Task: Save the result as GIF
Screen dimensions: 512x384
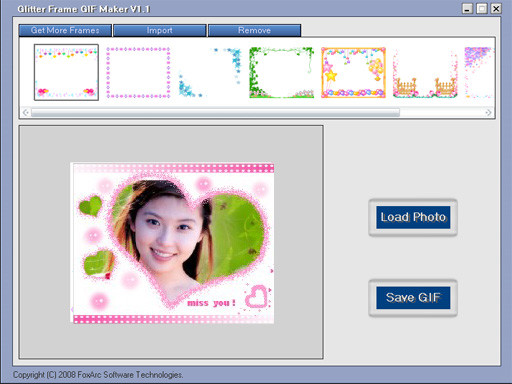Action: [x=413, y=298]
